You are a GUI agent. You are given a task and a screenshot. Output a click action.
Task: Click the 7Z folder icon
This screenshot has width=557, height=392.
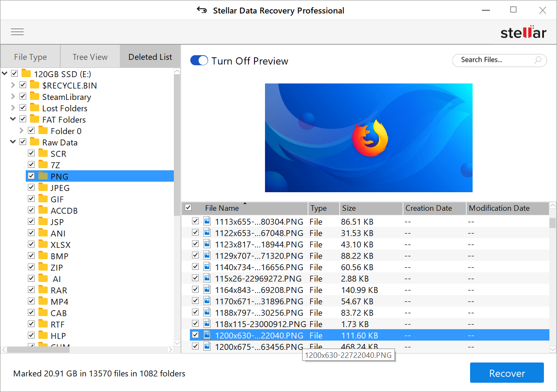coord(43,165)
